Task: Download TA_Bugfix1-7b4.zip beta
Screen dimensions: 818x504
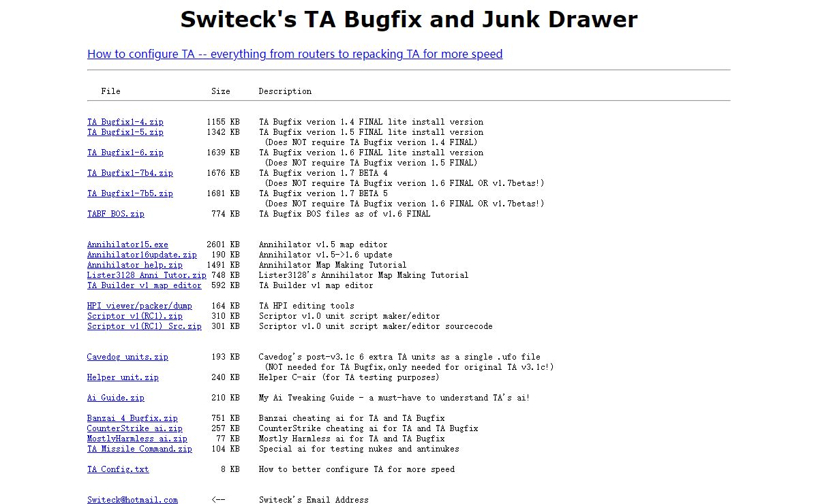Action: [130, 173]
